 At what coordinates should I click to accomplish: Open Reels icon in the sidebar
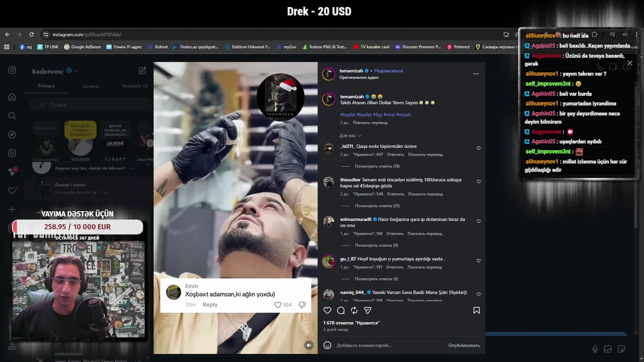(x=12, y=153)
